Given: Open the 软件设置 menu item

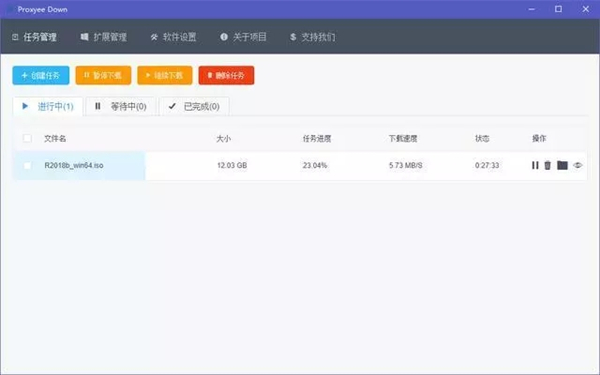Looking at the screenshot, I should coord(173,37).
